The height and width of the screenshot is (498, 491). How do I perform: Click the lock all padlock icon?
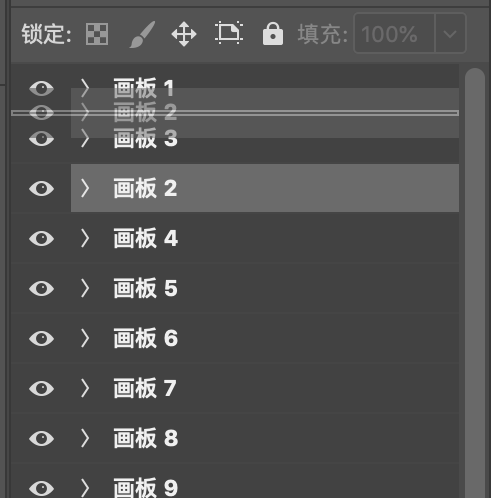click(273, 33)
